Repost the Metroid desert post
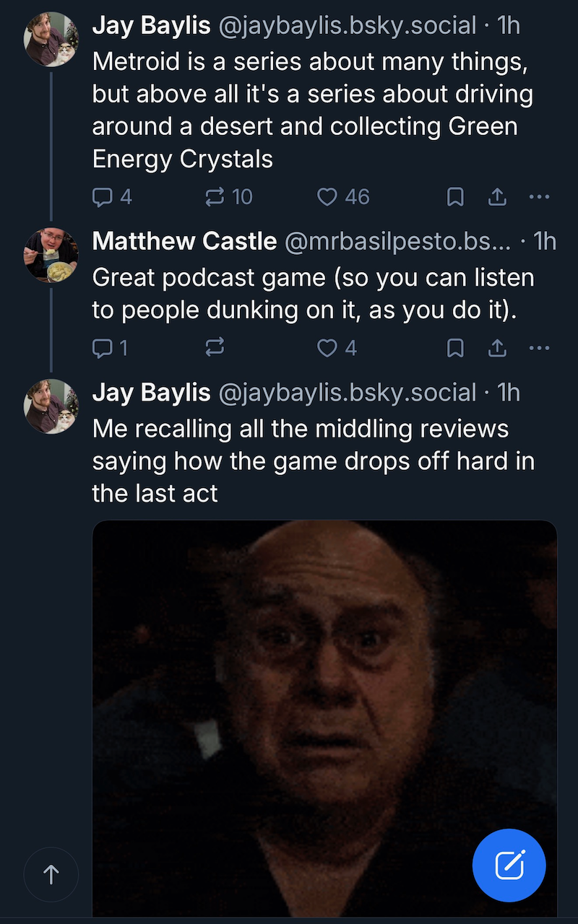 point(228,196)
